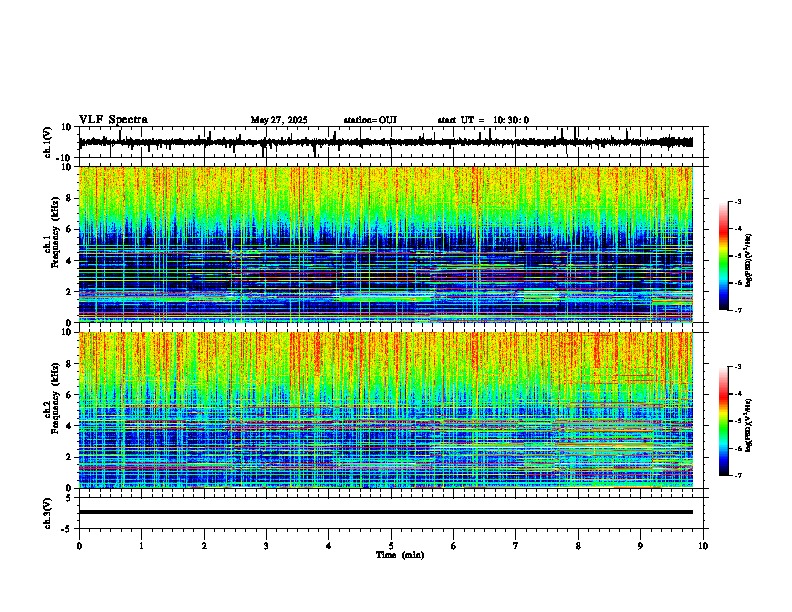792x612 pixels.
Task: Click the "6" kHz tick on ch.2 spectrogram axis
Action: tap(70, 395)
